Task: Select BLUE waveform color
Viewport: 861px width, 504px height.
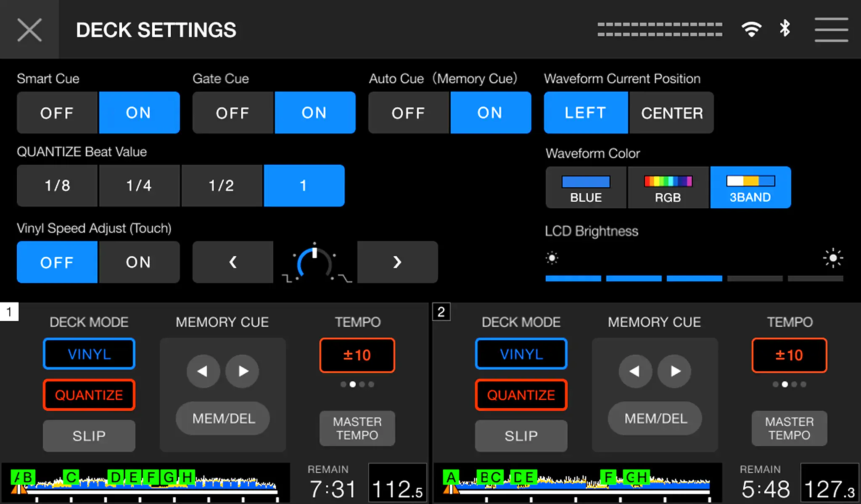Action: point(586,187)
